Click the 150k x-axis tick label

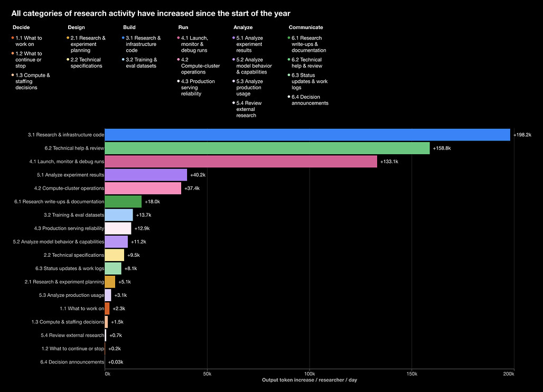412,374
